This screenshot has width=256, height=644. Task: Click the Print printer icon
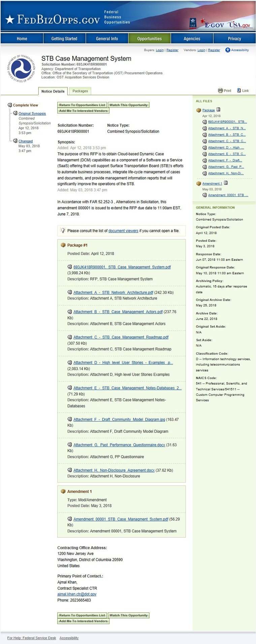click(220, 90)
